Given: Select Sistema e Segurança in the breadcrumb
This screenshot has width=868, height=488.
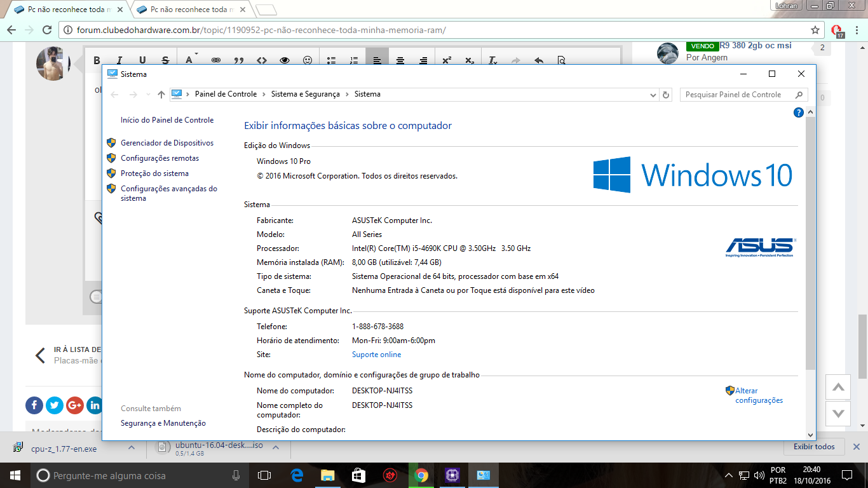Looking at the screenshot, I should (x=306, y=94).
